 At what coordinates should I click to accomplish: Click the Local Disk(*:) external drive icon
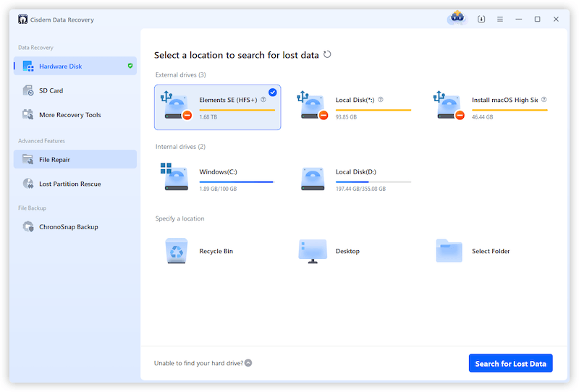coord(313,106)
